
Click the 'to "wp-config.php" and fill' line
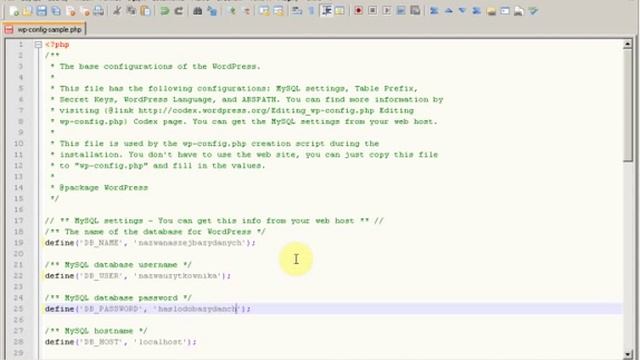(158, 166)
